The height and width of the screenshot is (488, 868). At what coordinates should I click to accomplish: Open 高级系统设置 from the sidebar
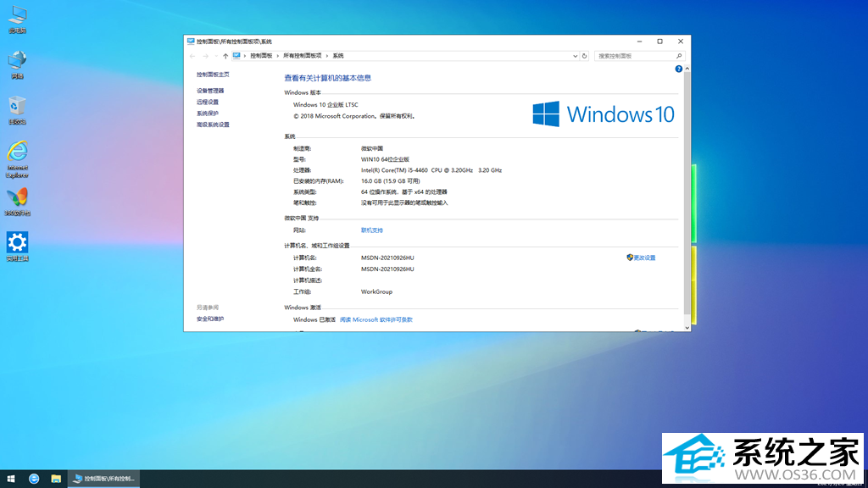click(x=213, y=125)
